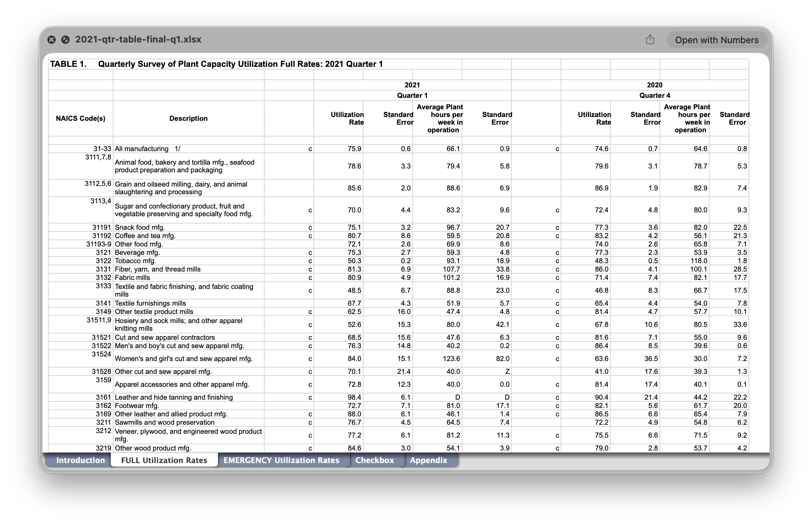Click the Share icon in the title bar
The width and height of the screenshot is (812, 525).
click(x=650, y=40)
